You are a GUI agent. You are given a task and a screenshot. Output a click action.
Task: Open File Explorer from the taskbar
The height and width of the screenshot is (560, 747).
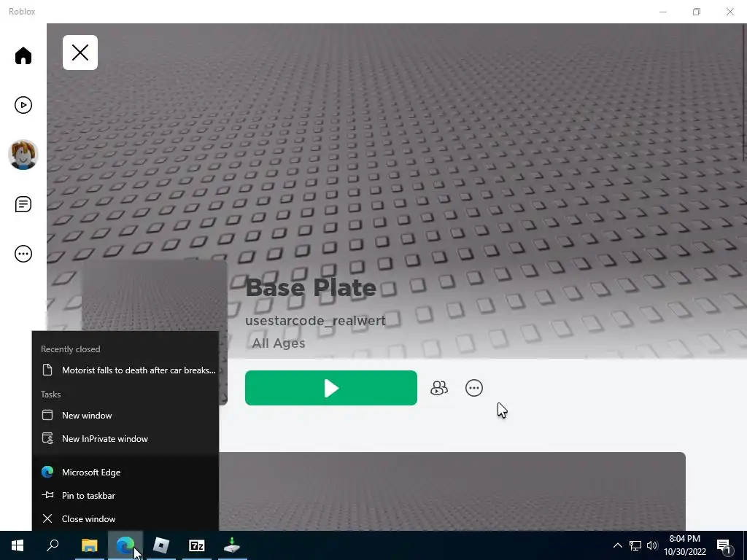pos(89,545)
